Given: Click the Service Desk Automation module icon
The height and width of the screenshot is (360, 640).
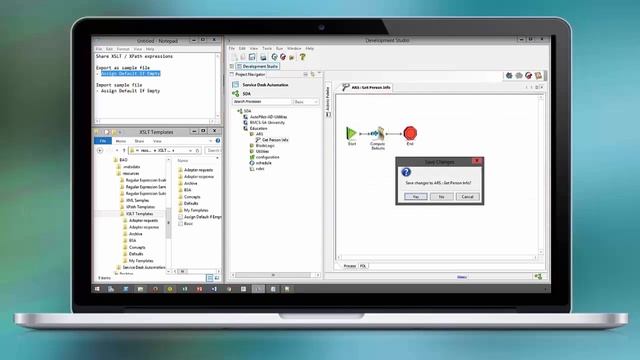Looking at the screenshot, I should 236,84.
